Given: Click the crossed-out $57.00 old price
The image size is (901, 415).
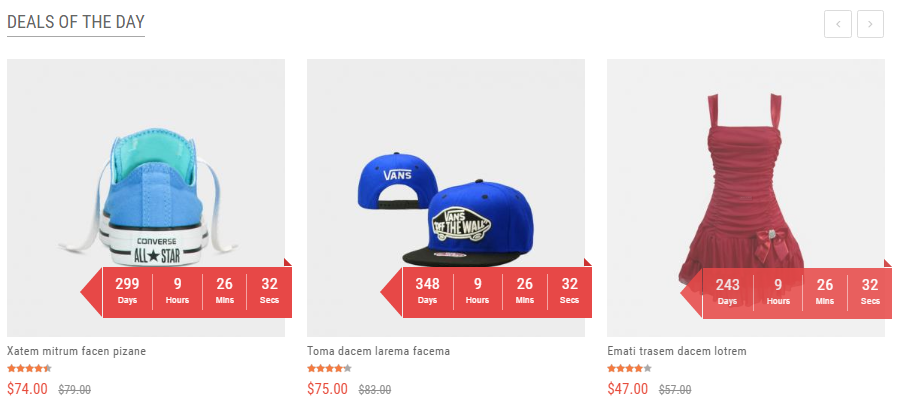Looking at the screenshot, I should (x=675, y=390).
